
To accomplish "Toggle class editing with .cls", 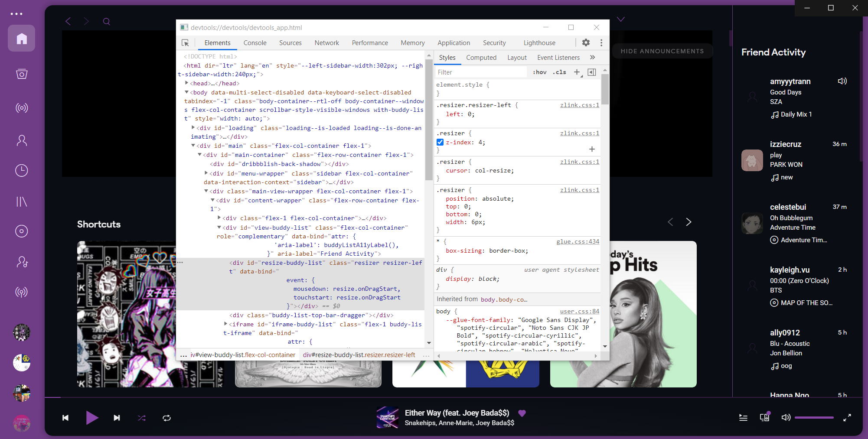I will [559, 72].
